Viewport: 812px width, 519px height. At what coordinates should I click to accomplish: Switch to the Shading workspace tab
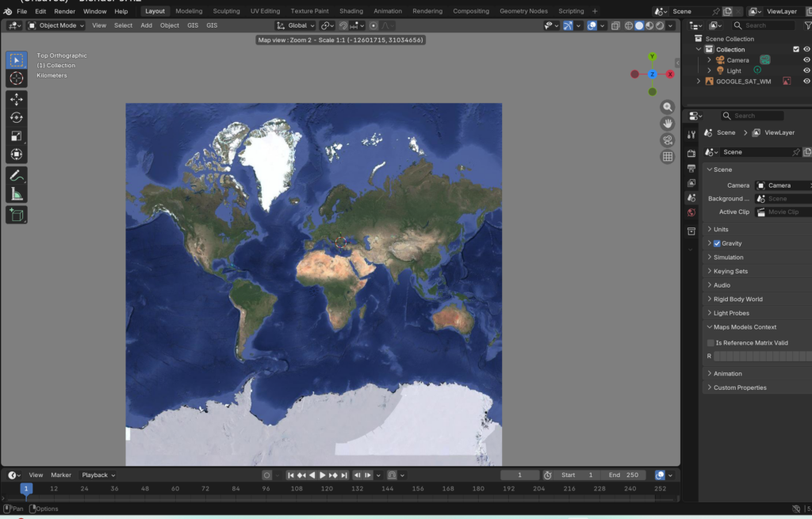[351, 11]
